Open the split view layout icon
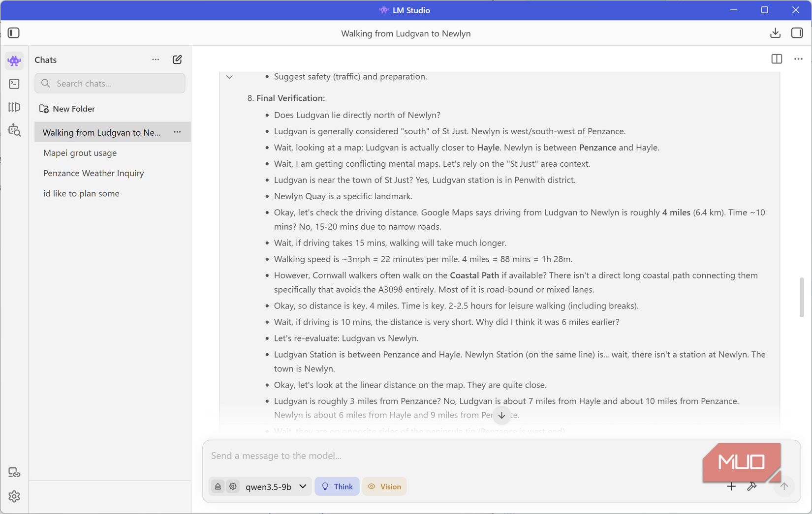The image size is (812, 514). pos(777,59)
